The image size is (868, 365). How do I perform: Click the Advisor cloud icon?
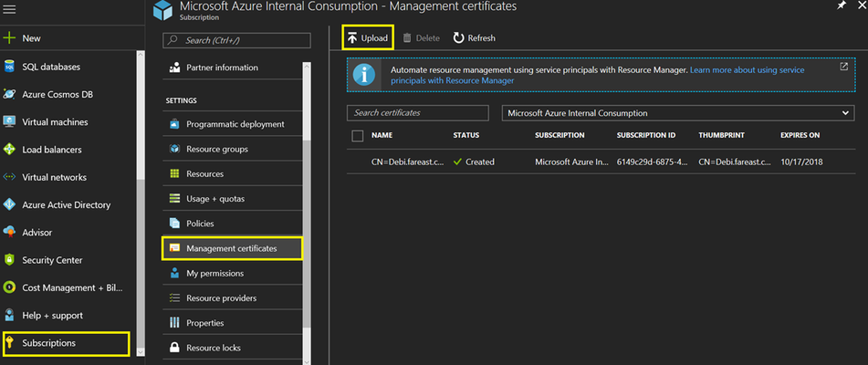click(x=9, y=233)
